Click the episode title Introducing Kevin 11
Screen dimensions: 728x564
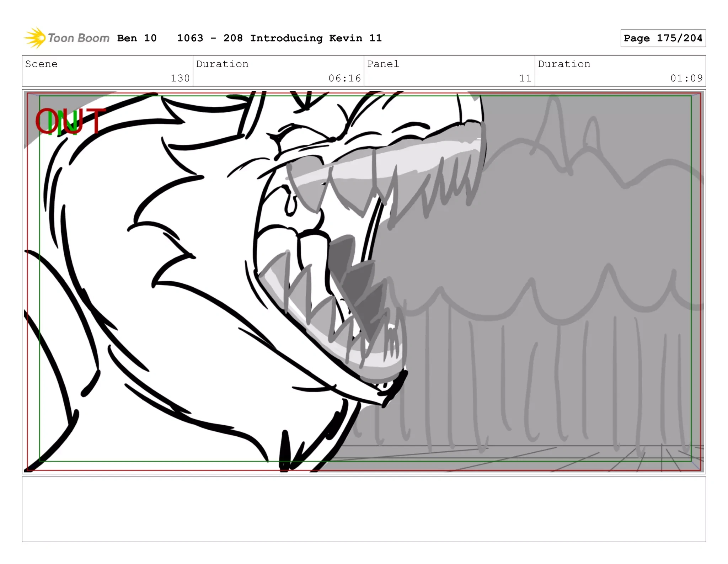point(316,38)
